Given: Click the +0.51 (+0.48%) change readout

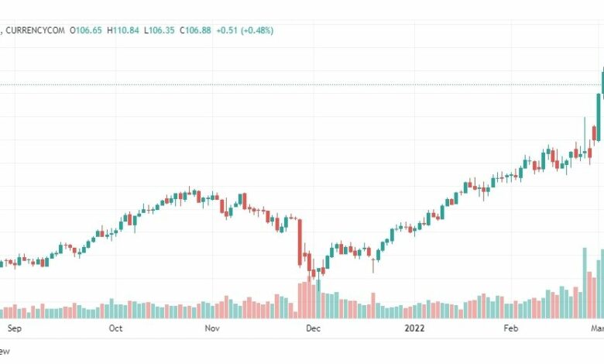Looking at the screenshot, I should click(x=245, y=30).
